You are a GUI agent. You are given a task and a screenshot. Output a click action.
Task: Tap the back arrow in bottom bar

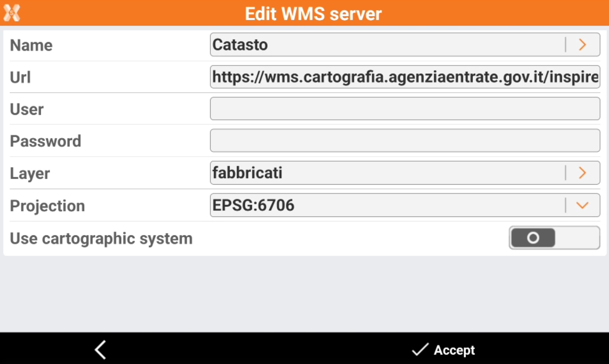click(x=100, y=350)
